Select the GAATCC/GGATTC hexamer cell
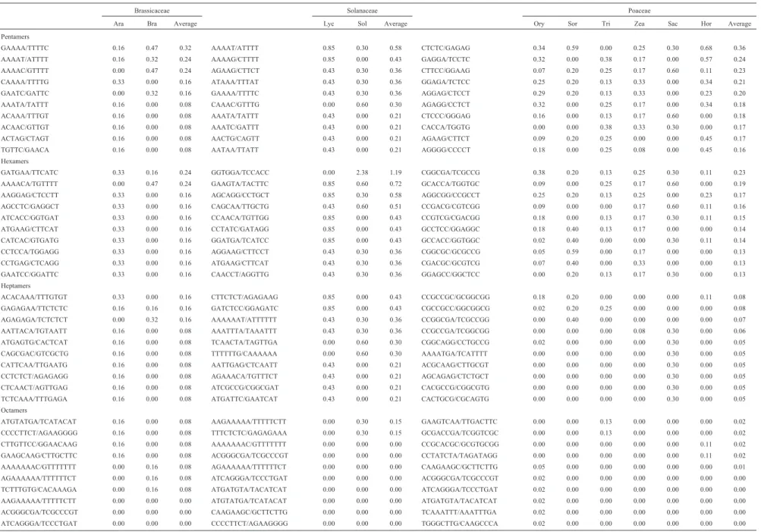 (x=30, y=274)
